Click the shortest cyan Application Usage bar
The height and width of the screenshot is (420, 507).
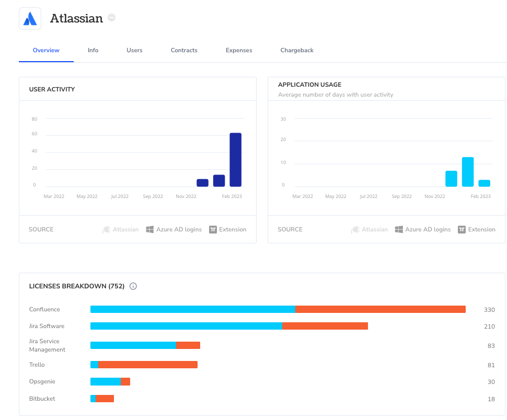tap(484, 183)
